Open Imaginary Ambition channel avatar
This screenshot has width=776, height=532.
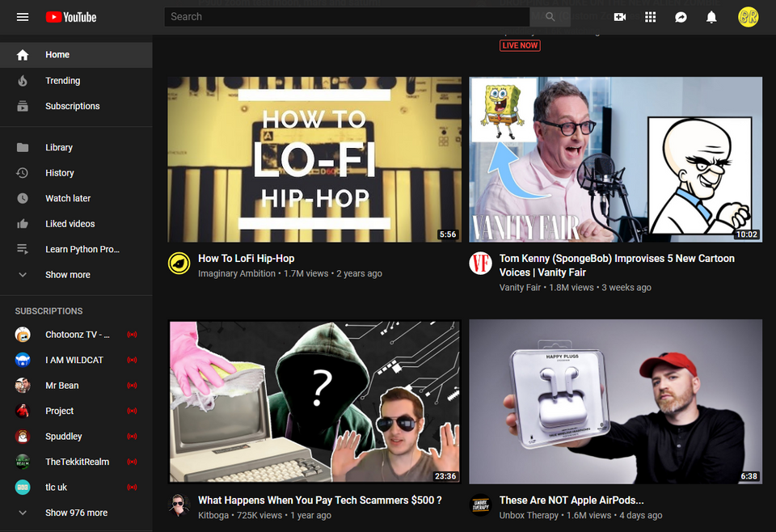click(179, 264)
